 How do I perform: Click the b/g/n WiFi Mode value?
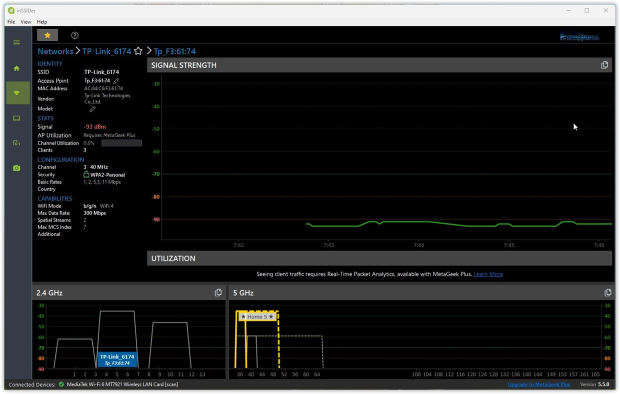pos(90,206)
